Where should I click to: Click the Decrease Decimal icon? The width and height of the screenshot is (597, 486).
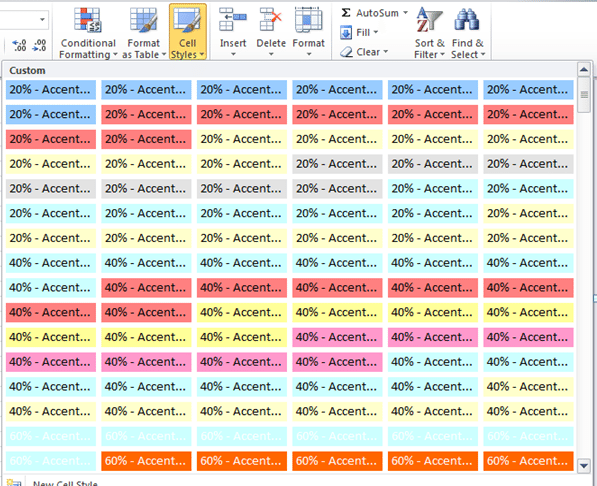click(40, 45)
